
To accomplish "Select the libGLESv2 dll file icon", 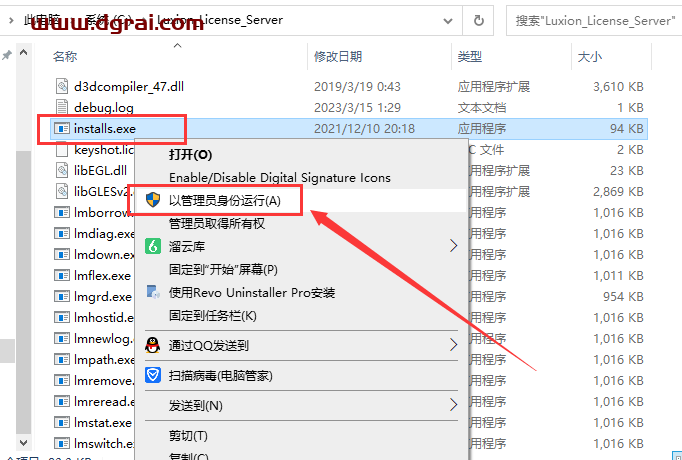I will tap(62, 191).
